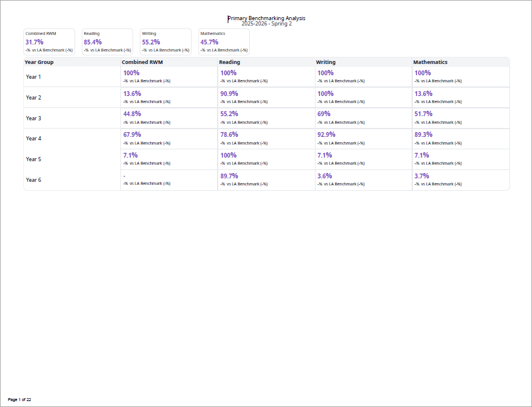Viewport: 532px width, 407px height.
Task: Click Year 3 Writing value 69%
Action: 324,114
